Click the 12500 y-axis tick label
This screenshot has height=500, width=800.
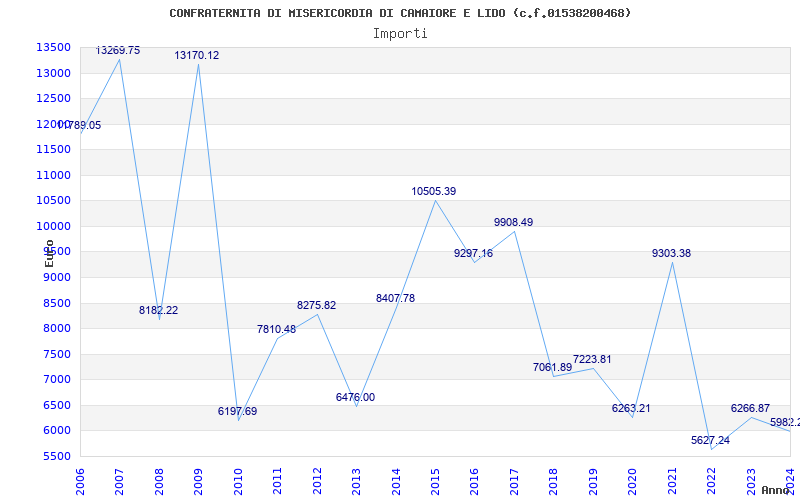tap(53, 98)
